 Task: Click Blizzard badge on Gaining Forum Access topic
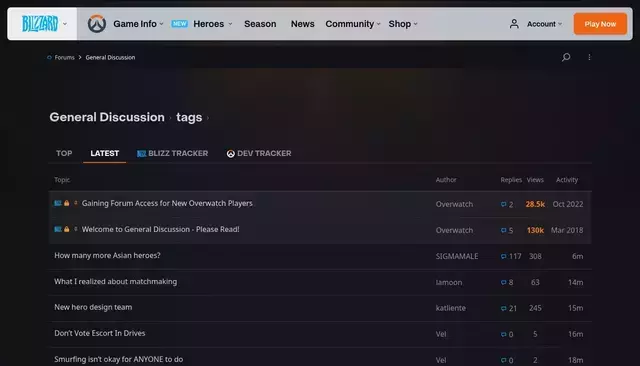(x=58, y=203)
